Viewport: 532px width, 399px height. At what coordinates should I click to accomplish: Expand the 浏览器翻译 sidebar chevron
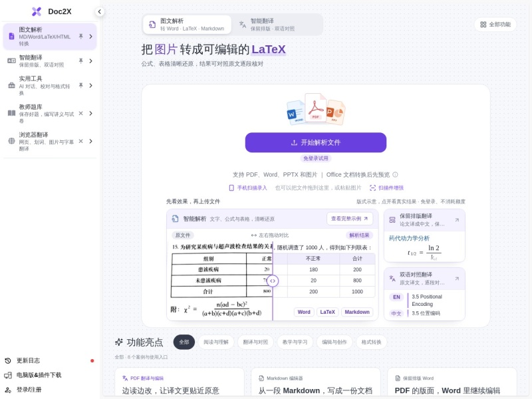90,141
